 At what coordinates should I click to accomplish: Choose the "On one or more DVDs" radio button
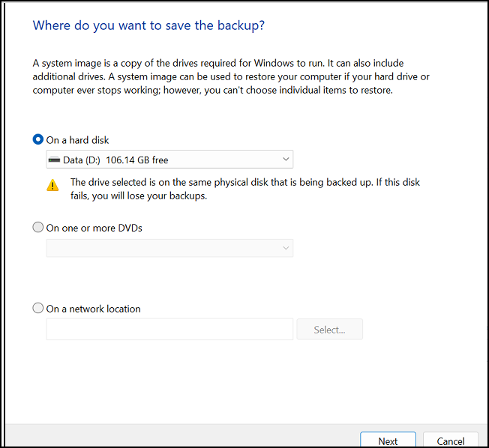point(38,228)
